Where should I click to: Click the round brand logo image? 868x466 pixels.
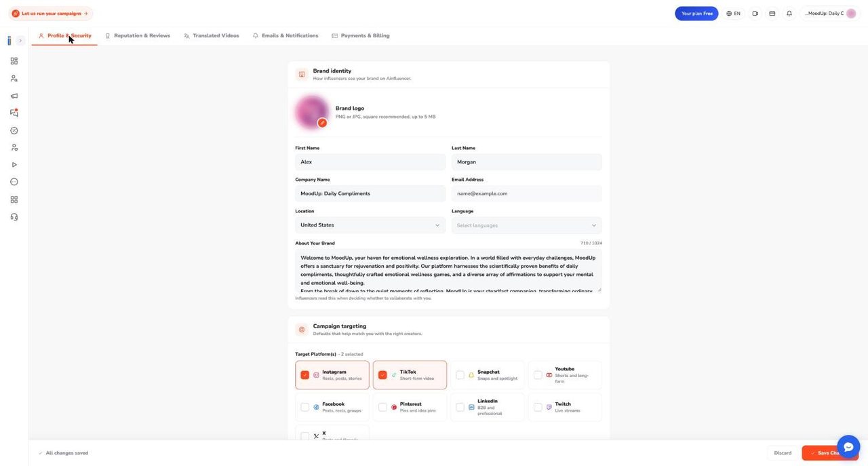point(312,111)
